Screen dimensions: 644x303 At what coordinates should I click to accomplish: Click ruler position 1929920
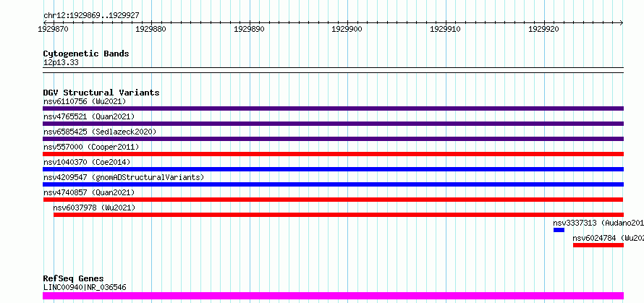point(544,29)
